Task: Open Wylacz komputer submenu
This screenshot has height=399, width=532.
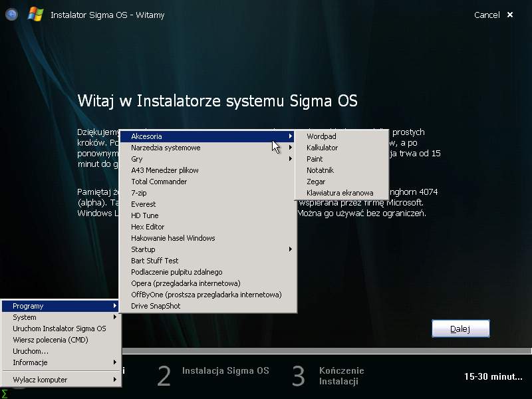Action: click(61, 380)
